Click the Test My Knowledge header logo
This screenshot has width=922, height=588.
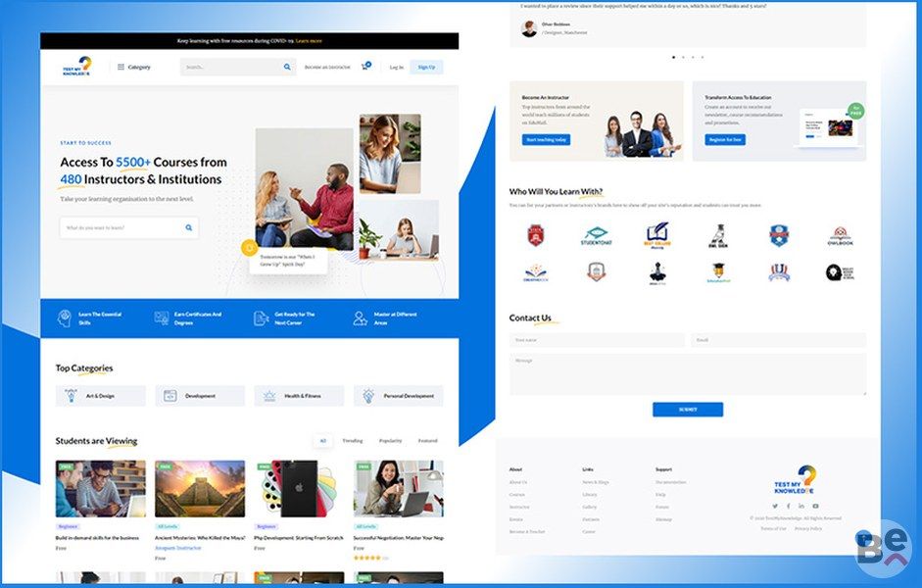pos(77,67)
